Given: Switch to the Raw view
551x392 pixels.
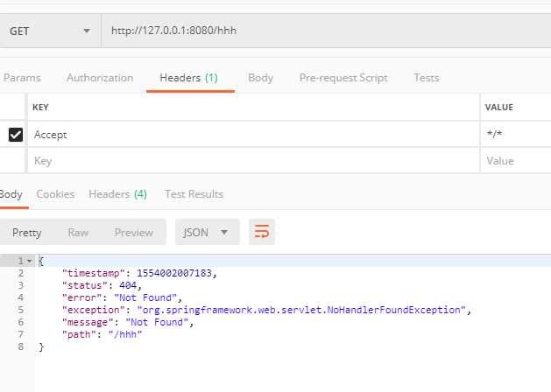Looking at the screenshot, I should pyautogui.click(x=78, y=233).
